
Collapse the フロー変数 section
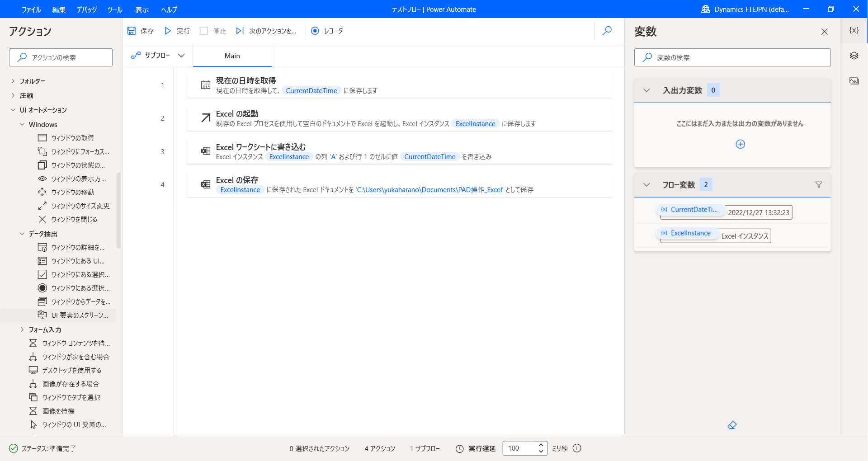point(646,184)
